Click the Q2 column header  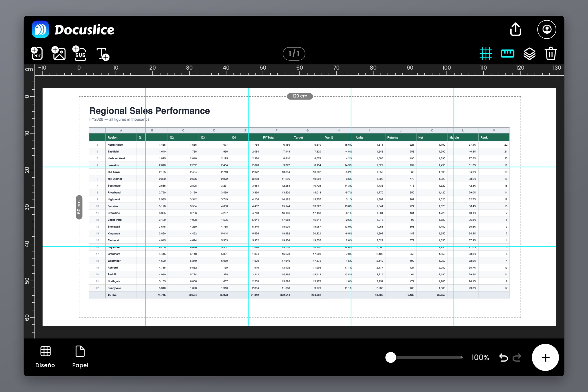click(172, 138)
